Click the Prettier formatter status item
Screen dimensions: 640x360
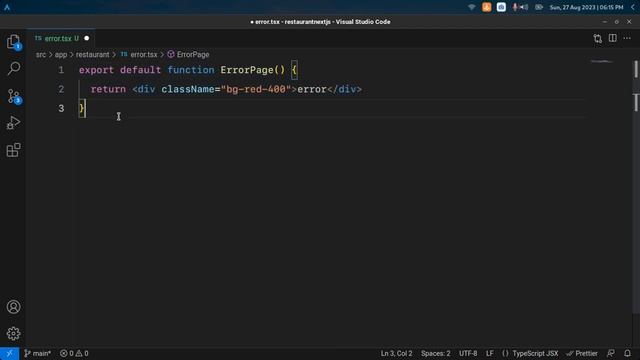(582, 353)
